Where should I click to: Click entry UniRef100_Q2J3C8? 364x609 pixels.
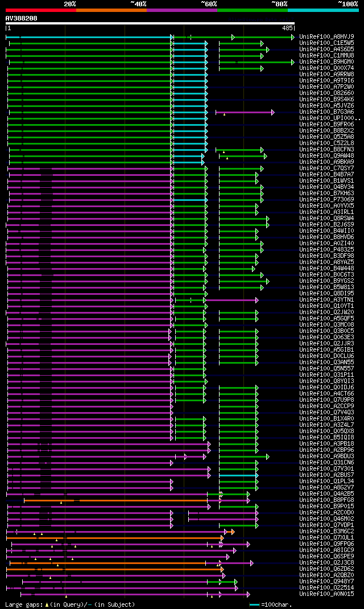click(326, 562)
